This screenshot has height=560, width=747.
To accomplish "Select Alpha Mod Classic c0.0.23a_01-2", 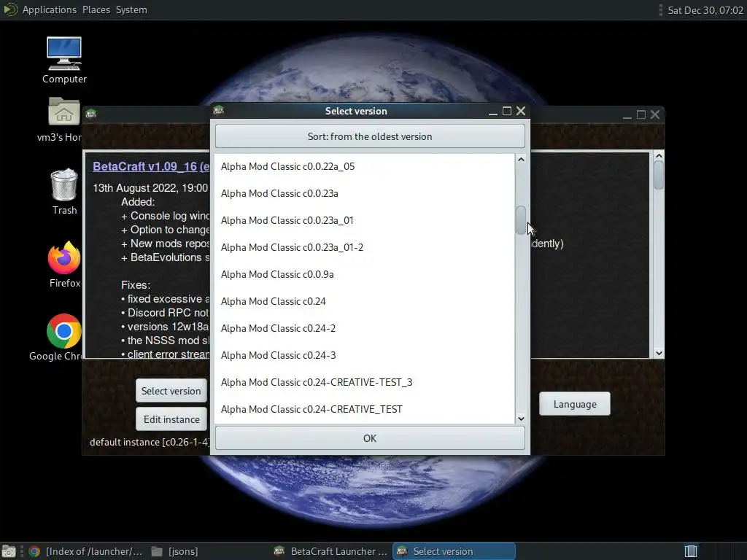I will tap(365, 248).
